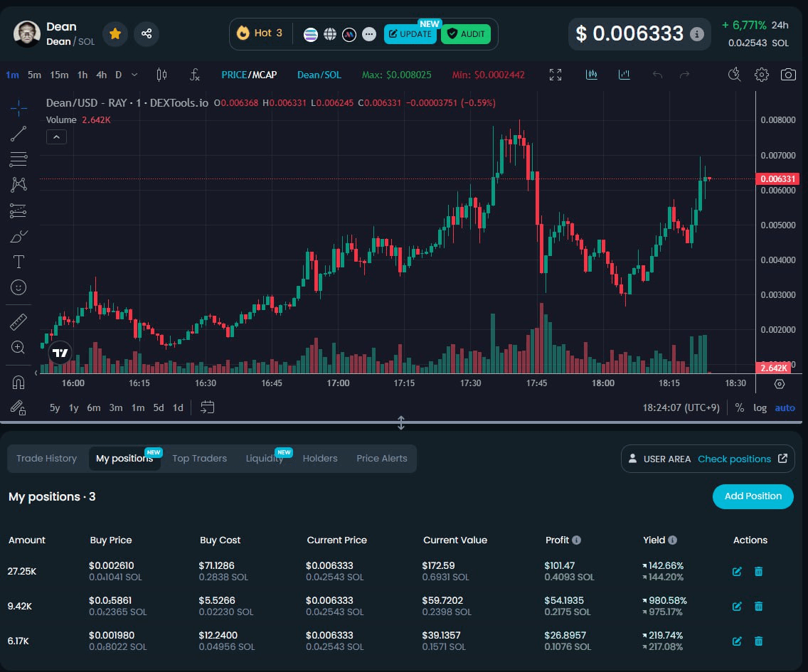808x672 pixels.
Task: Take a chart snapshot with camera icon
Action: click(787, 75)
